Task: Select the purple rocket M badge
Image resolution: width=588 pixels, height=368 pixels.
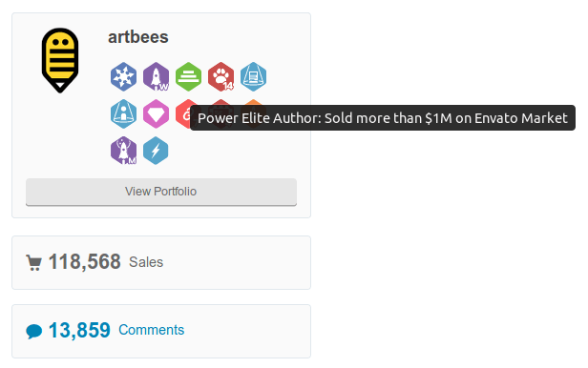Action: 123,151
